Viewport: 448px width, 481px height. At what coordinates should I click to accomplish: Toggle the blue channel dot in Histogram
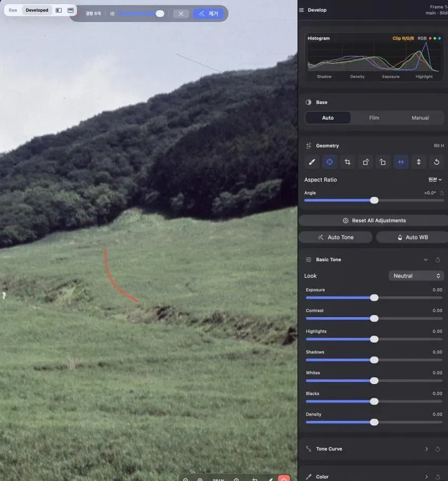click(x=440, y=38)
